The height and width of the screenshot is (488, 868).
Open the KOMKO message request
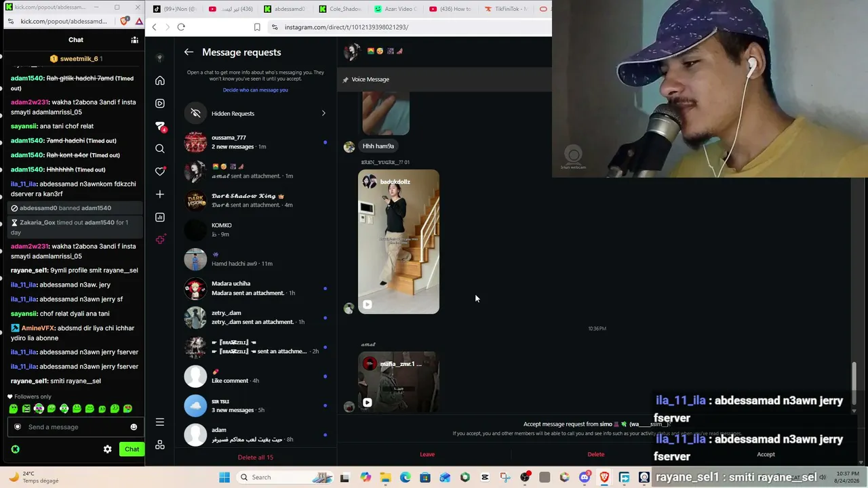[256, 230]
